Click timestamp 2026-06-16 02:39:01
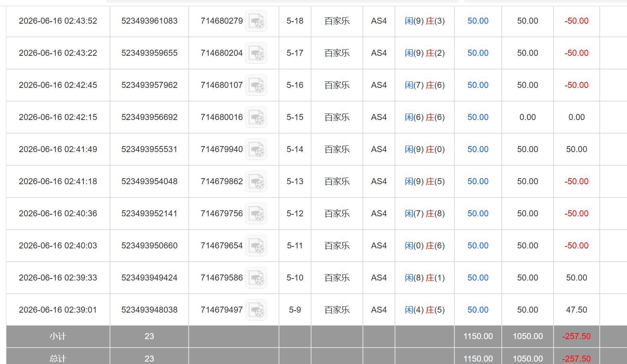 (58, 310)
